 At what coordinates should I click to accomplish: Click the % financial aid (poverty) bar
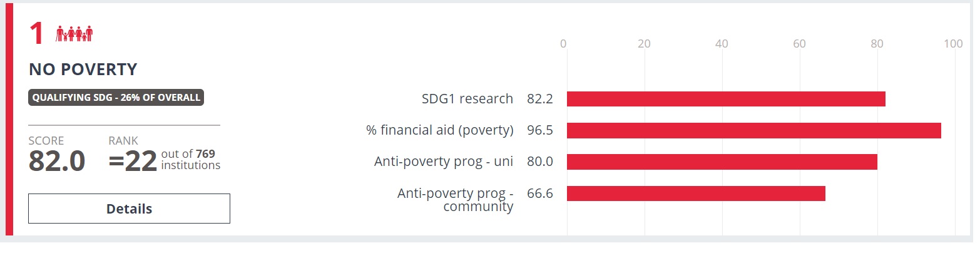click(x=753, y=130)
